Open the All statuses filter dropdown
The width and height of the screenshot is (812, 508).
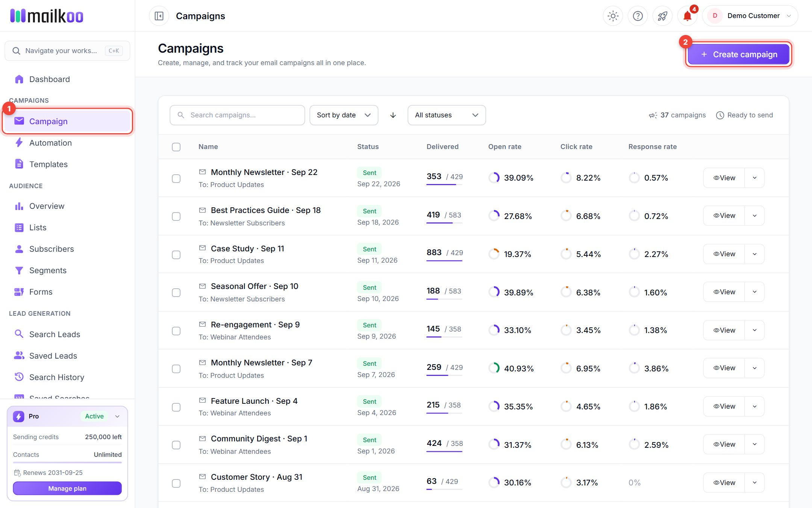tap(447, 115)
